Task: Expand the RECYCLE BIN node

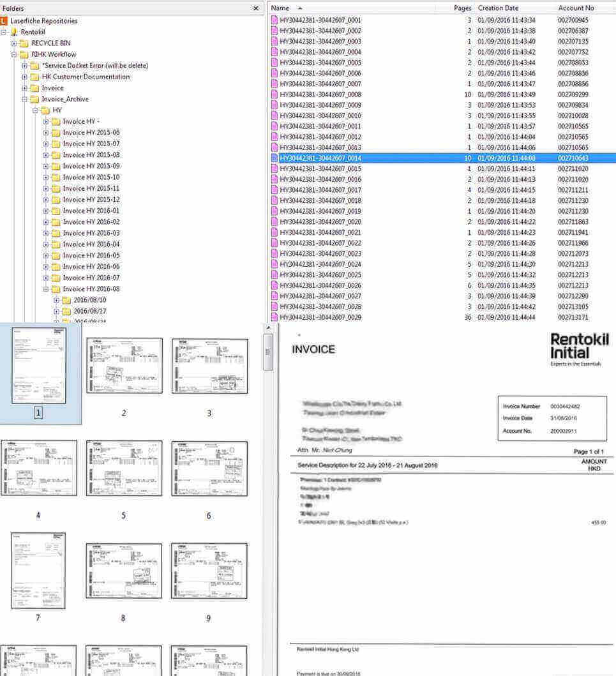Action: pos(14,43)
